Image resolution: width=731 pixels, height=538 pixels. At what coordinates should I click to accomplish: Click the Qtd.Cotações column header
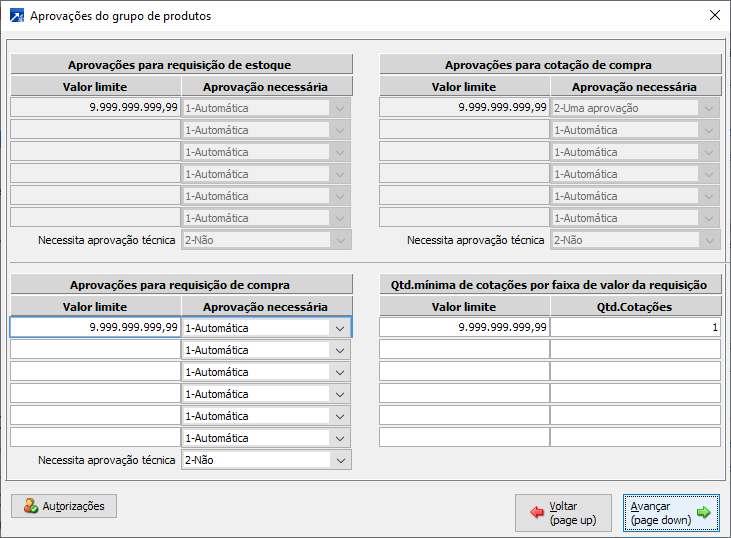(635, 307)
